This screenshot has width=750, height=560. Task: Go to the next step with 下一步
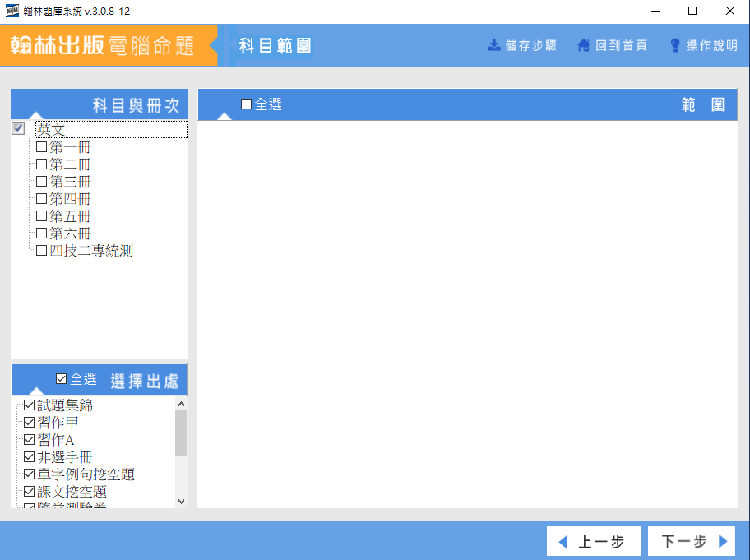tap(691, 542)
